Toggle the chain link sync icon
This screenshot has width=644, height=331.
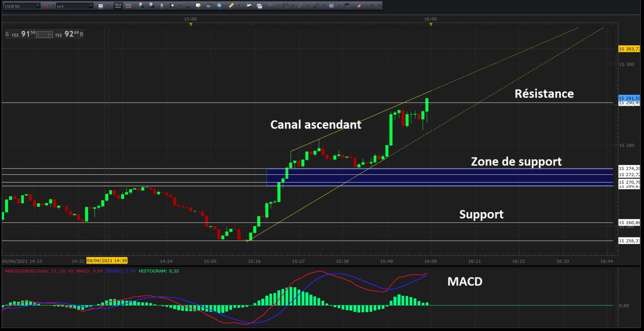47,6
